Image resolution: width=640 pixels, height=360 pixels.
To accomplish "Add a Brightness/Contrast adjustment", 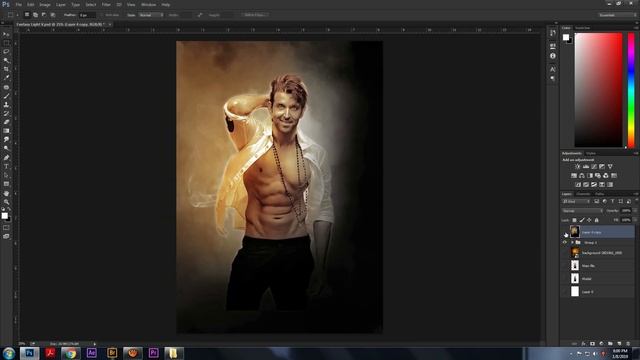I will pos(578,167).
